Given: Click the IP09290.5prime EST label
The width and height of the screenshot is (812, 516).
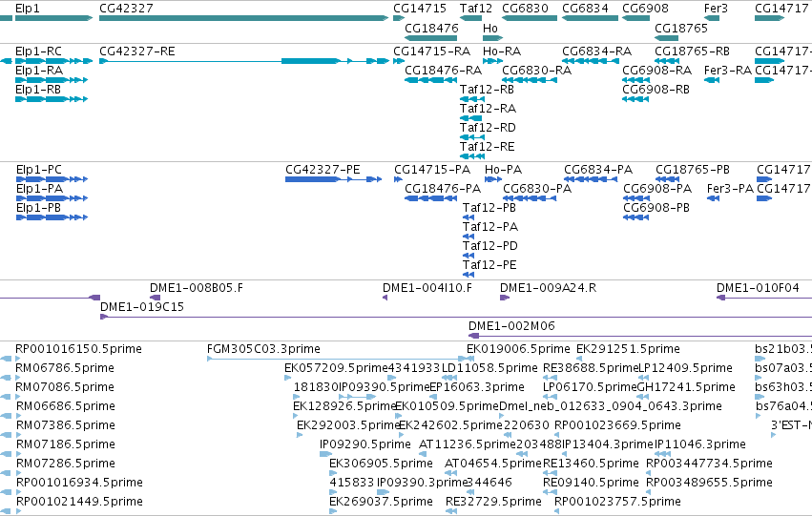Looking at the screenshot, I should 365,444.
